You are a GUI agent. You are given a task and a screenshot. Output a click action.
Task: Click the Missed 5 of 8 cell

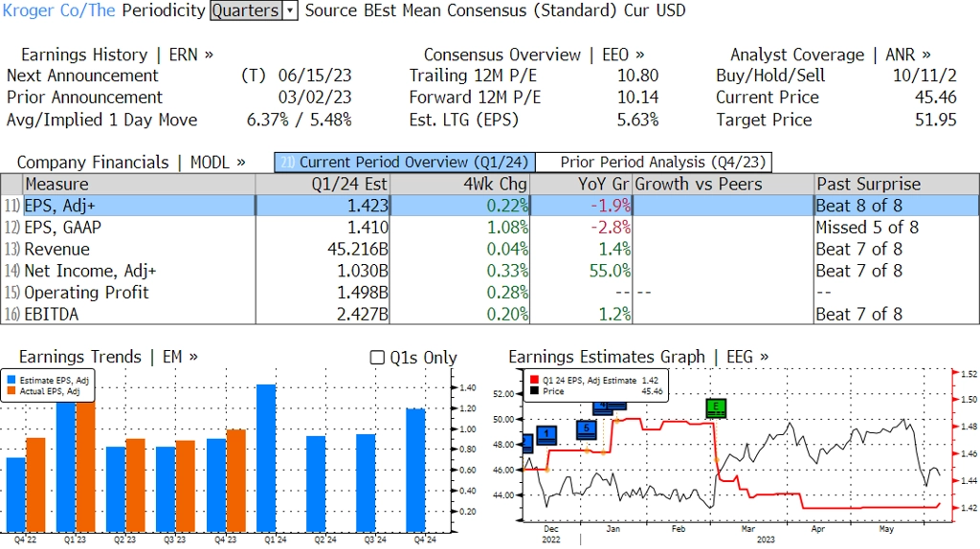tap(896, 228)
